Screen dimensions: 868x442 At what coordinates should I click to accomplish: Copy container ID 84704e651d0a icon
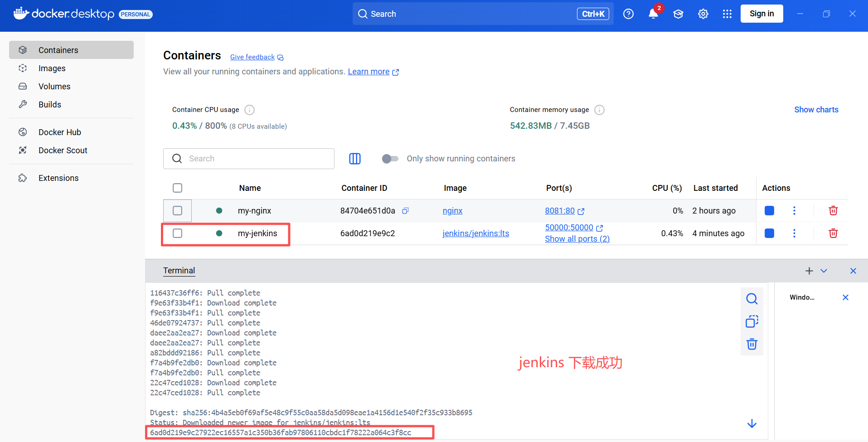tap(406, 210)
